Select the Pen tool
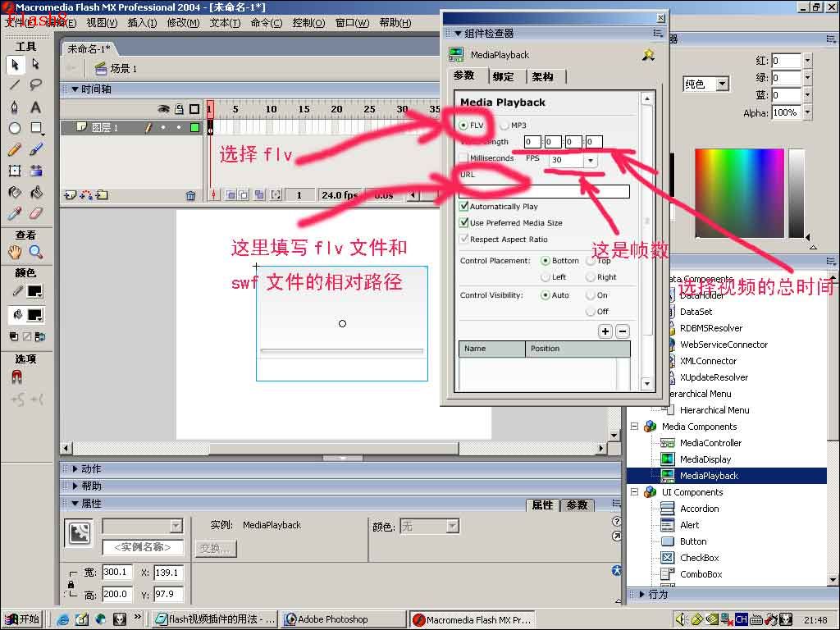Viewport: 840px width, 630px height. [15, 107]
